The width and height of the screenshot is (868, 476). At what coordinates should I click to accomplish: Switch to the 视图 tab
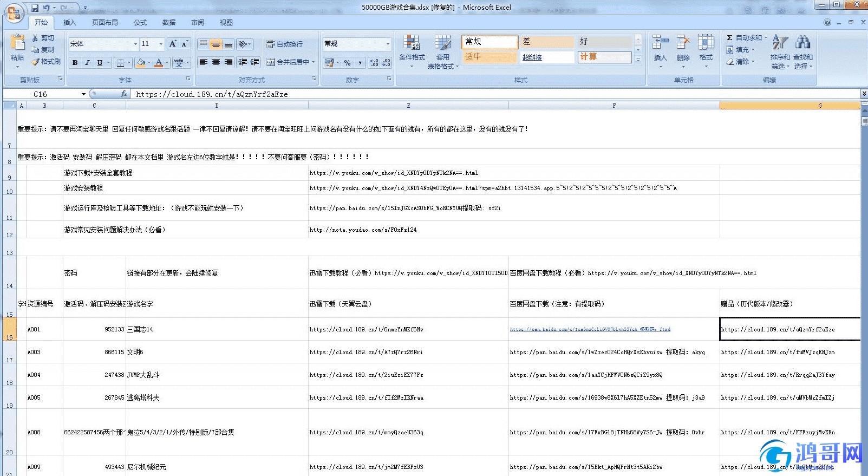pyautogui.click(x=226, y=23)
